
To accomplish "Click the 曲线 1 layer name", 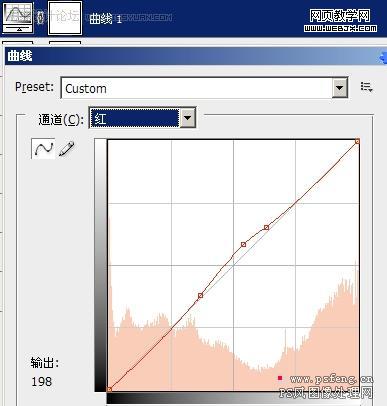I will coord(105,19).
